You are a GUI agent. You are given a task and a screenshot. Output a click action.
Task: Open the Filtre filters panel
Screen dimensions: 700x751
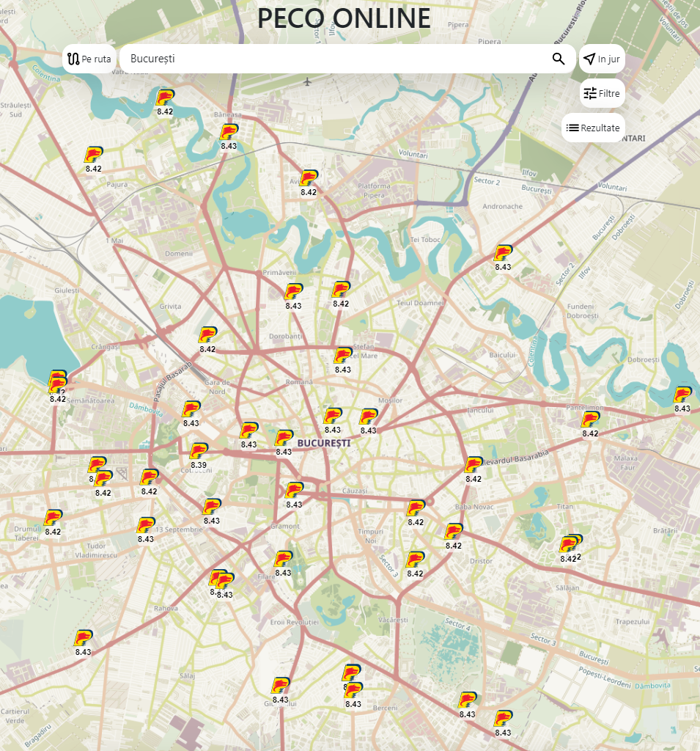point(602,93)
